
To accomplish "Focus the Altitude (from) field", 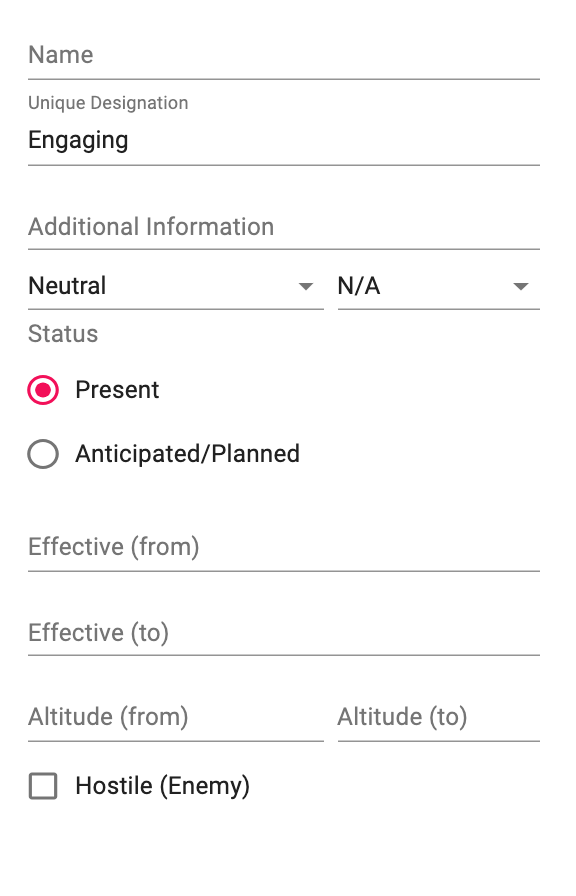I will coord(150,717).
